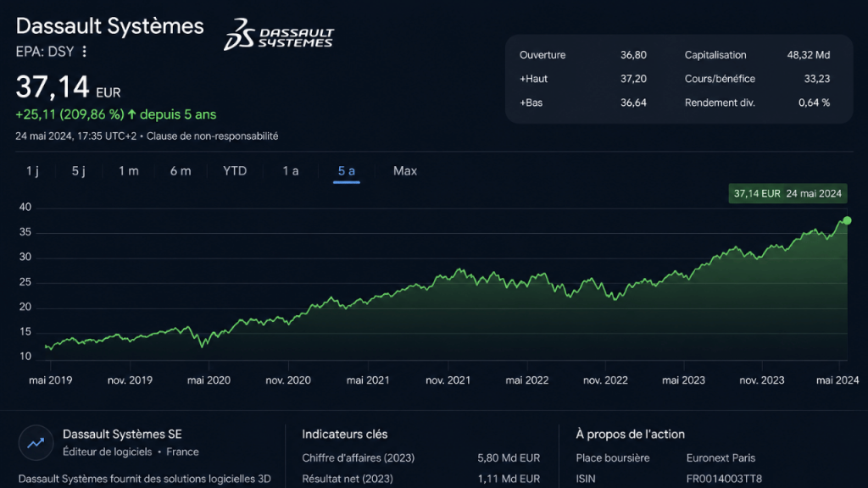Screen dimensions: 868x488
Task: Click the 10 price axis label
Action: click(25, 357)
